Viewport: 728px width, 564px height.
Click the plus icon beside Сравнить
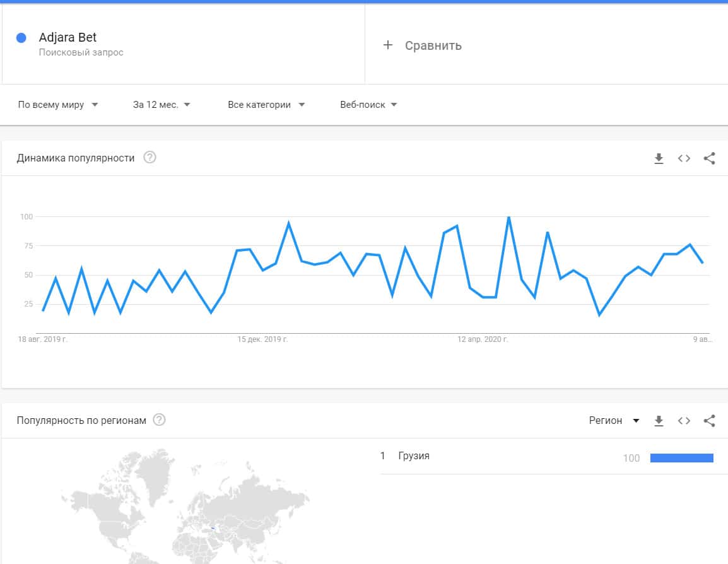(x=388, y=45)
